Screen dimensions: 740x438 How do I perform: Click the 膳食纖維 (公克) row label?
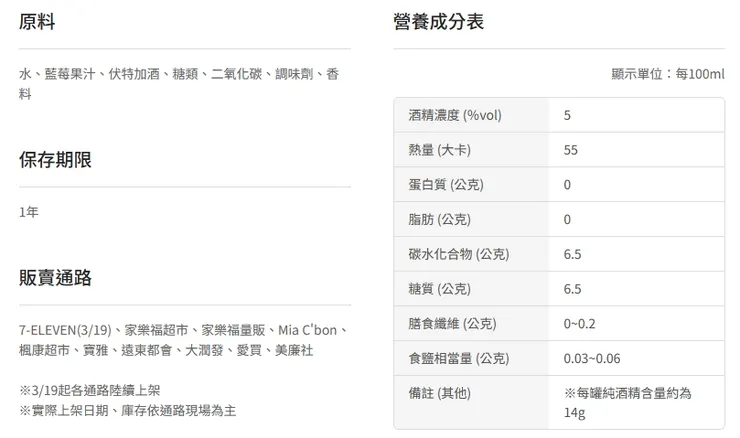click(x=452, y=323)
